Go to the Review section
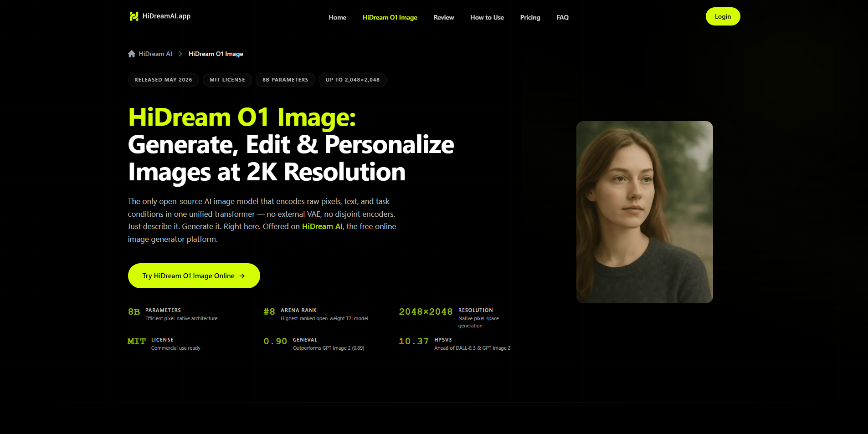Screen dimensions: 868x434 (444, 17)
